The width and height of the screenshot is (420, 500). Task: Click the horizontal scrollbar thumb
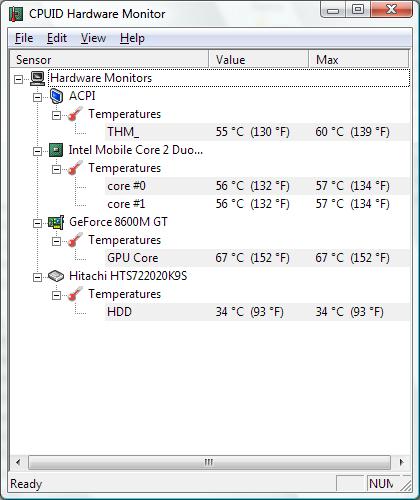pos(209,462)
